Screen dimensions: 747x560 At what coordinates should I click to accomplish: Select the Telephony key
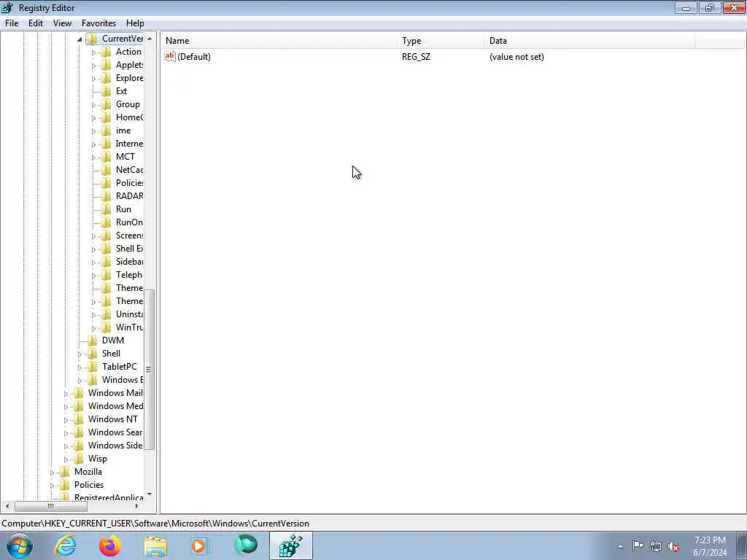pyautogui.click(x=128, y=275)
